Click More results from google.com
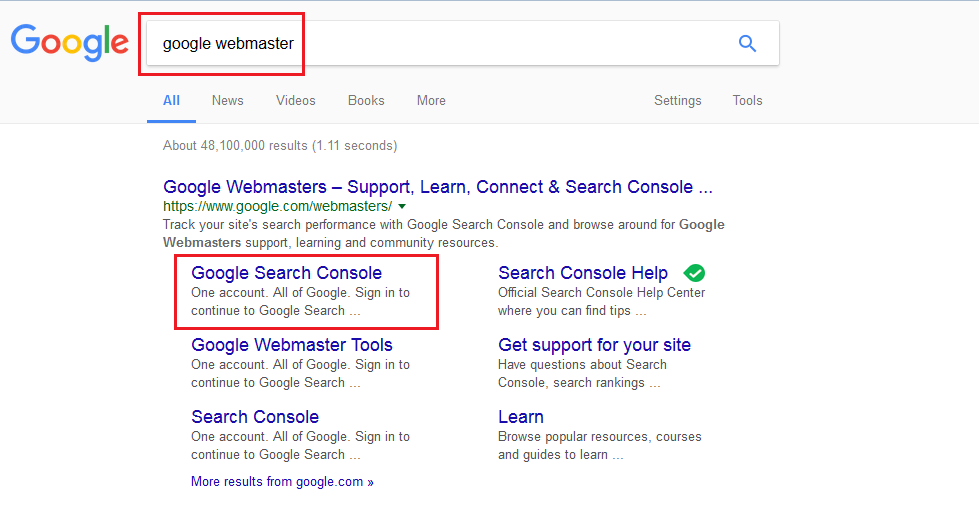Screen dimensions: 979x514 (282, 482)
